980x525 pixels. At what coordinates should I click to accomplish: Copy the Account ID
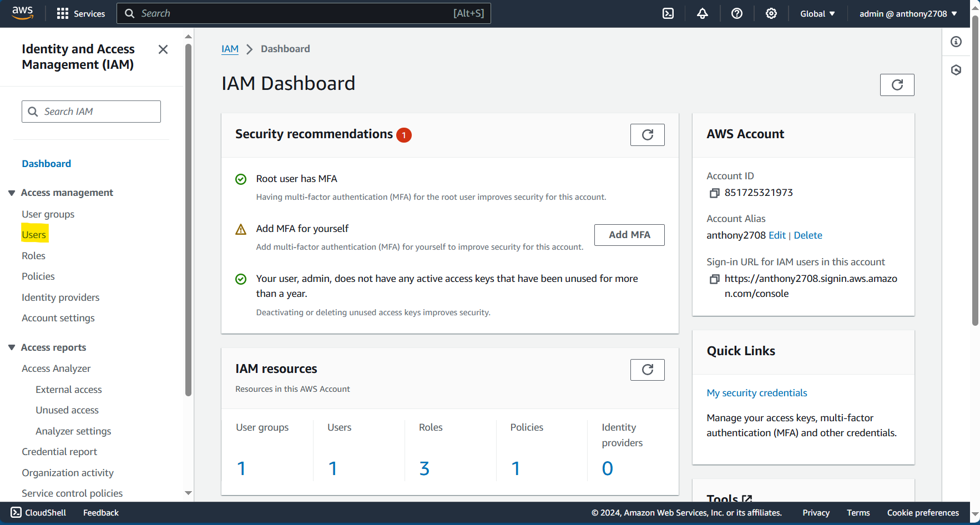715,193
